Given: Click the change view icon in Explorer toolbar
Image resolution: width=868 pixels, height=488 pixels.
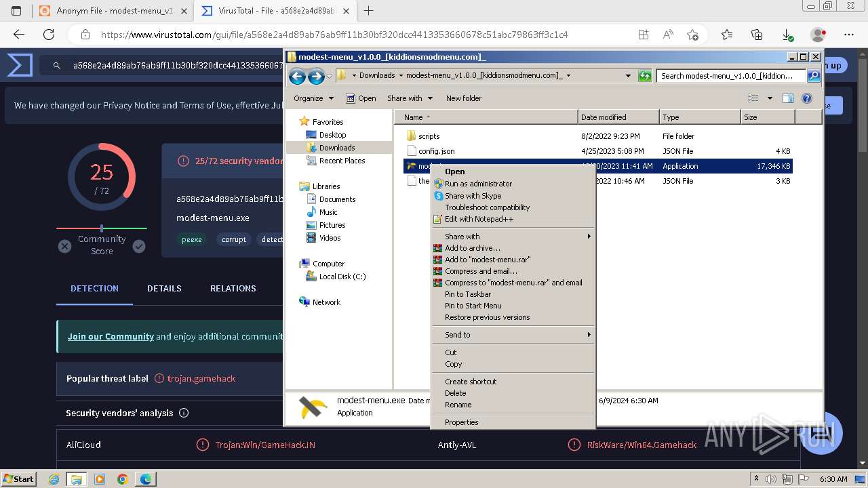Looking at the screenshot, I should [753, 98].
